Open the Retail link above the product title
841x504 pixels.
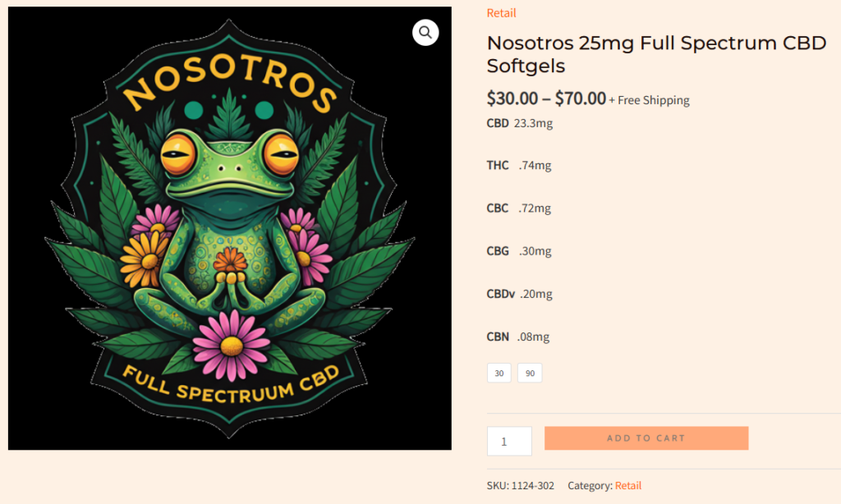(501, 13)
